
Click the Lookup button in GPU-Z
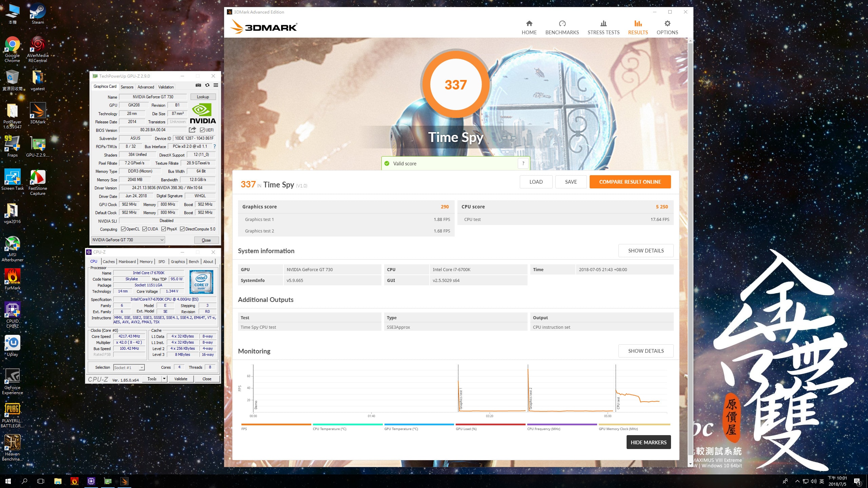203,97
